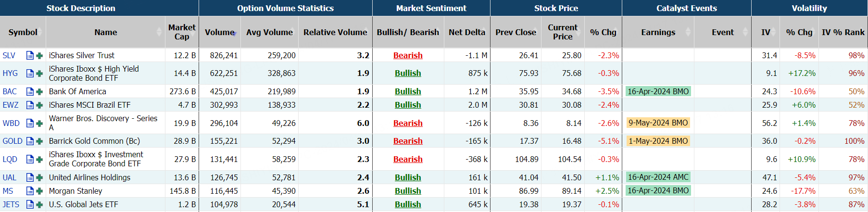Viewport: 868px width, 212px height.
Task: Click the green plus icon beside JETS
Action: click(39, 204)
